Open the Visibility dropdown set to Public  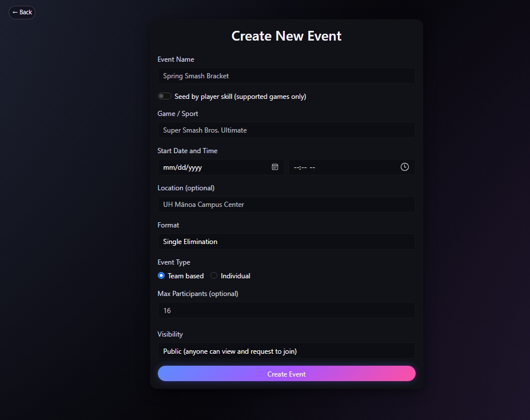286,351
